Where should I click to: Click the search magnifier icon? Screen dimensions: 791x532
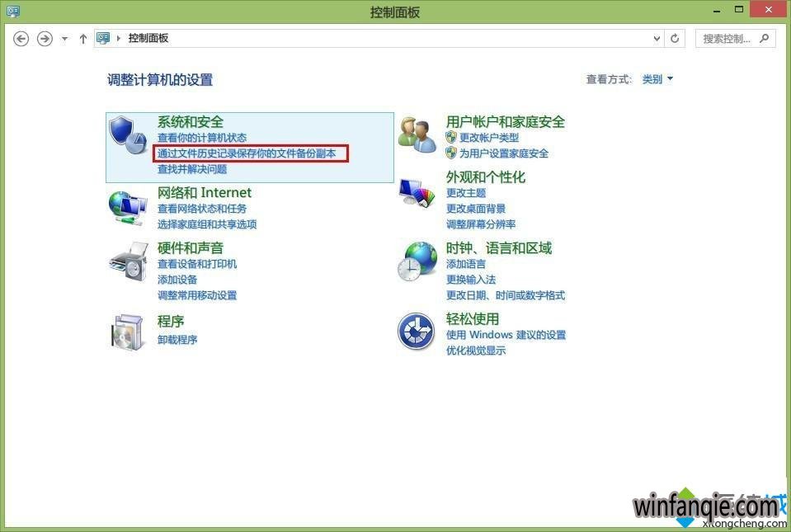[x=765, y=38]
